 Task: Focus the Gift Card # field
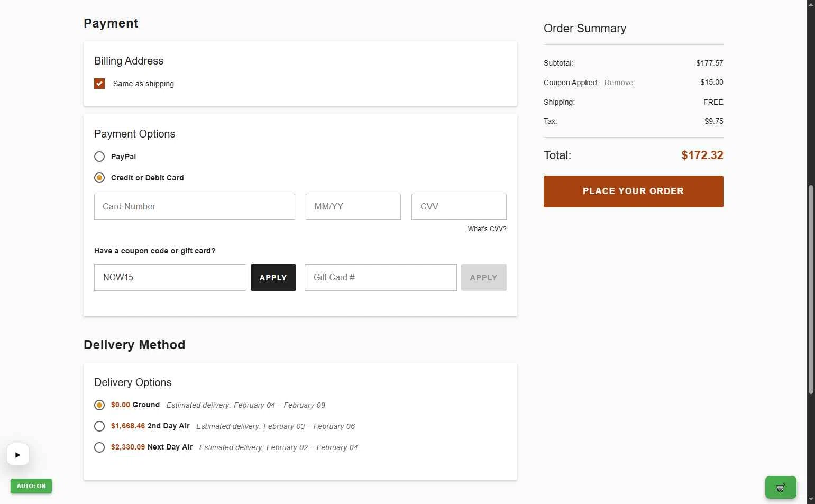(x=381, y=278)
